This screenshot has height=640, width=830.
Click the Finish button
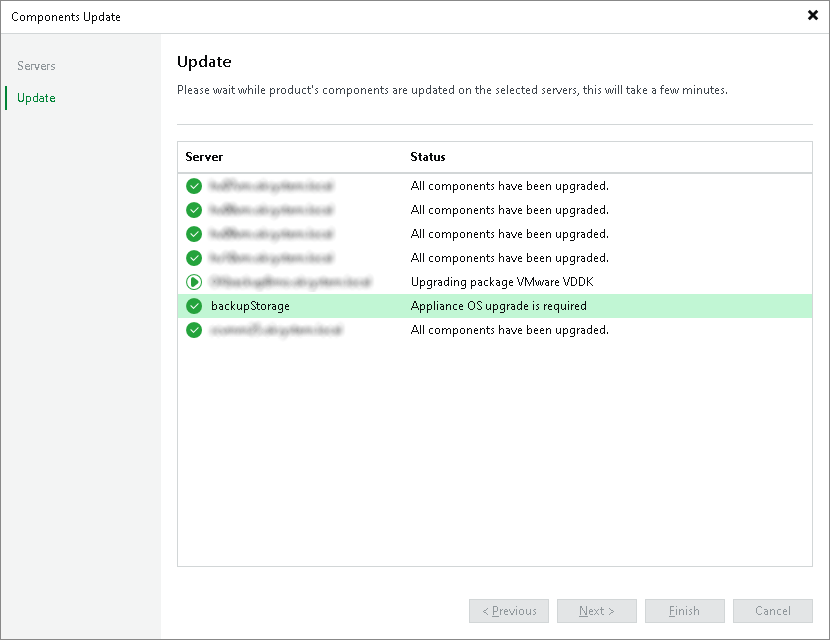coord(684,611)
